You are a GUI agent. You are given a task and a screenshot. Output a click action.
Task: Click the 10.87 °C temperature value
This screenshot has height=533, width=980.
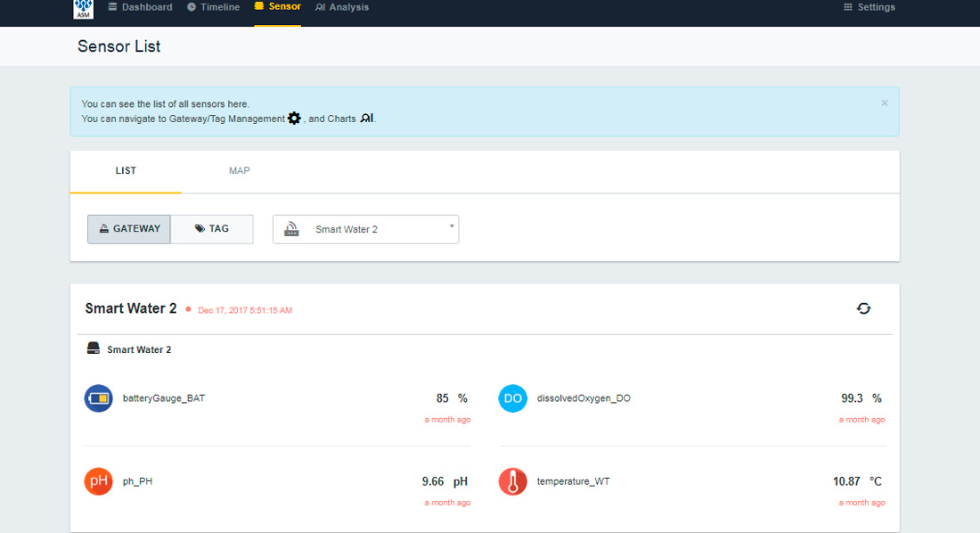pyautogui.click(x=857, y=481)
